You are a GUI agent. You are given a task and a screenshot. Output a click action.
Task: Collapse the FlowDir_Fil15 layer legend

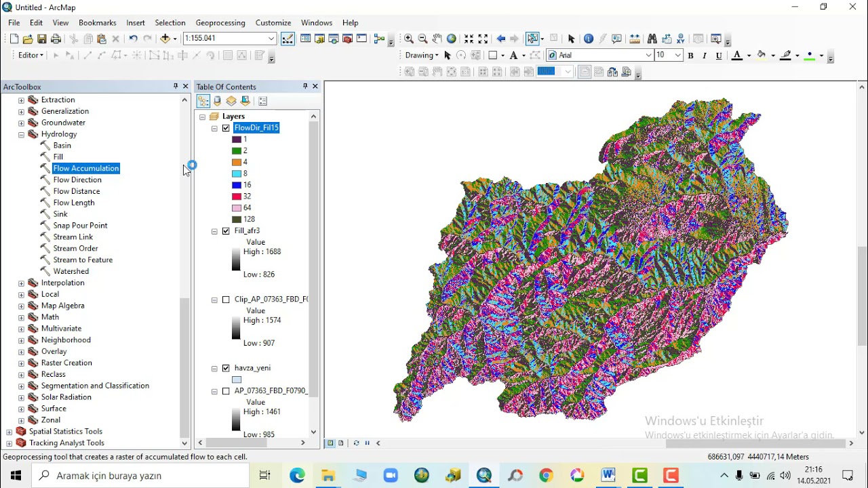coord(214,128)
